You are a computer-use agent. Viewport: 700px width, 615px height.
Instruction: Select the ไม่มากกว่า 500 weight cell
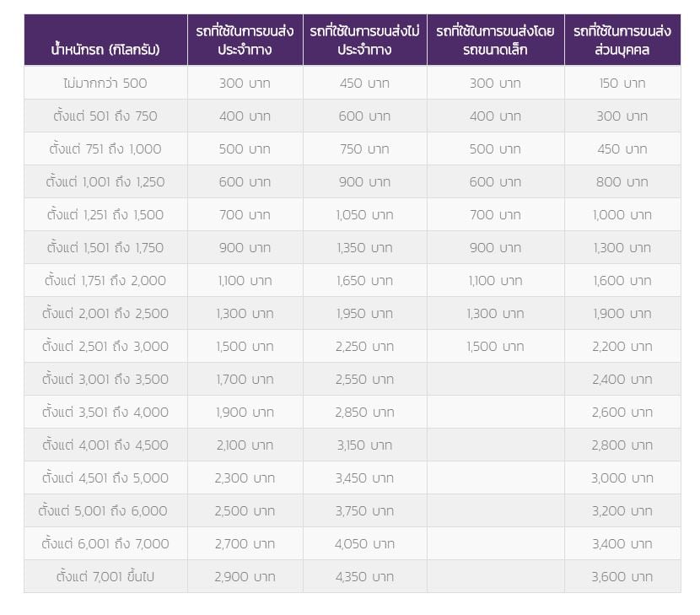tap(105, 83)
